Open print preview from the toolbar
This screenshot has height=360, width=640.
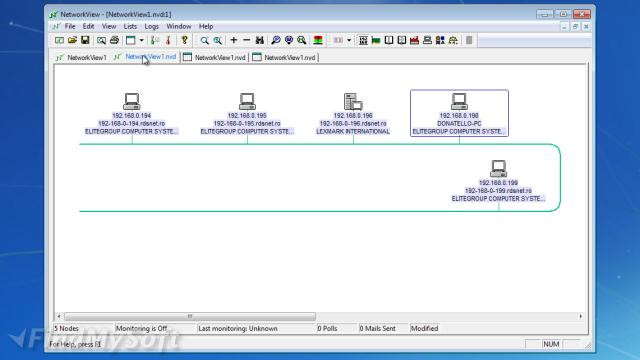coord(101,40)
